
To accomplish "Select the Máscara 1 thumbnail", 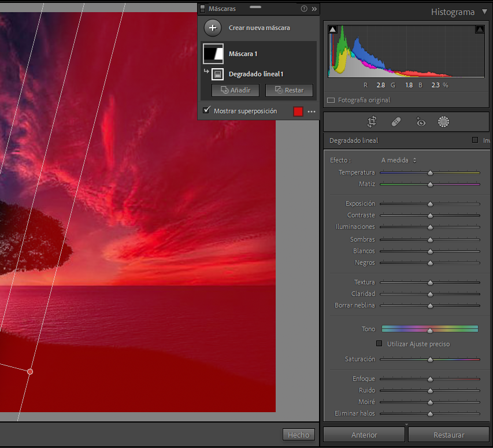I will pos(213,54).
